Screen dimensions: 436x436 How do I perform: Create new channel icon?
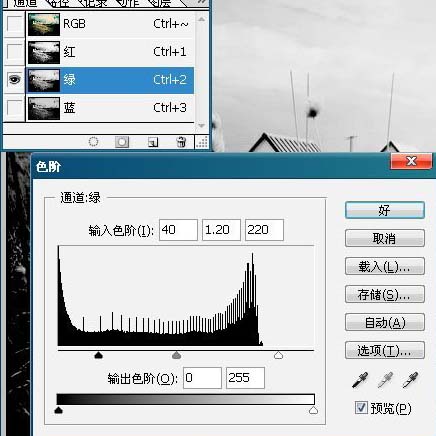point(153,142)
